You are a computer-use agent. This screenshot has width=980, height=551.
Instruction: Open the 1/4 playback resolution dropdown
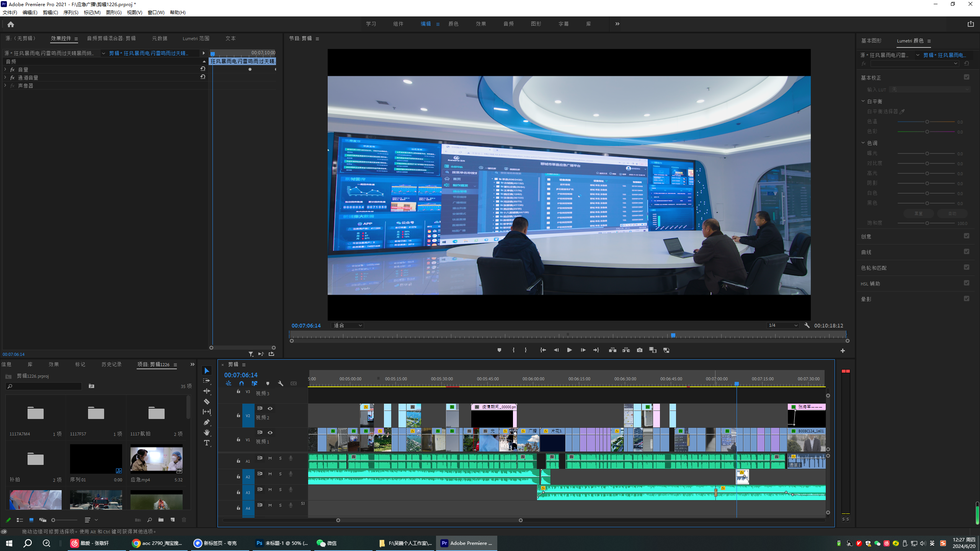[x=782, y=326]
